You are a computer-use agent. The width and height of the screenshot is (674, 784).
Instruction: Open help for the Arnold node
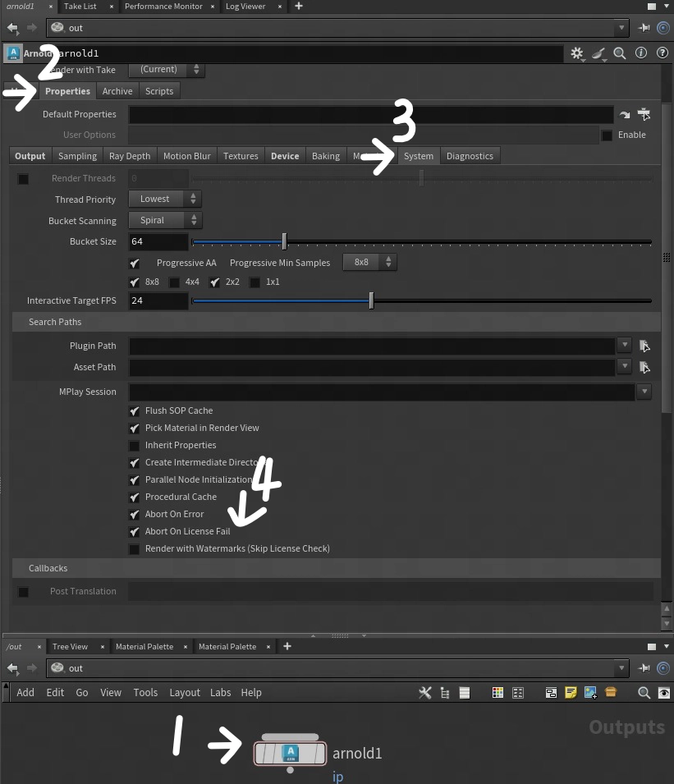coord(662,53)
